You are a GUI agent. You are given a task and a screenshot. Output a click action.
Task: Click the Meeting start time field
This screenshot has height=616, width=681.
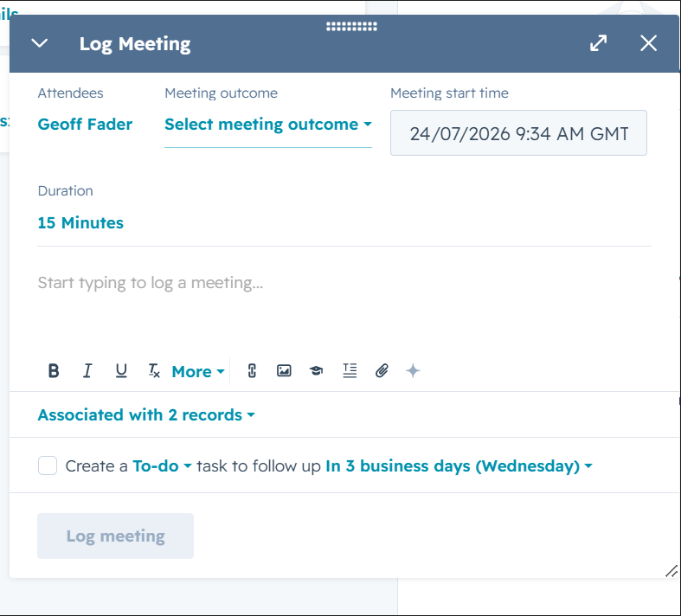click(518, 133)
